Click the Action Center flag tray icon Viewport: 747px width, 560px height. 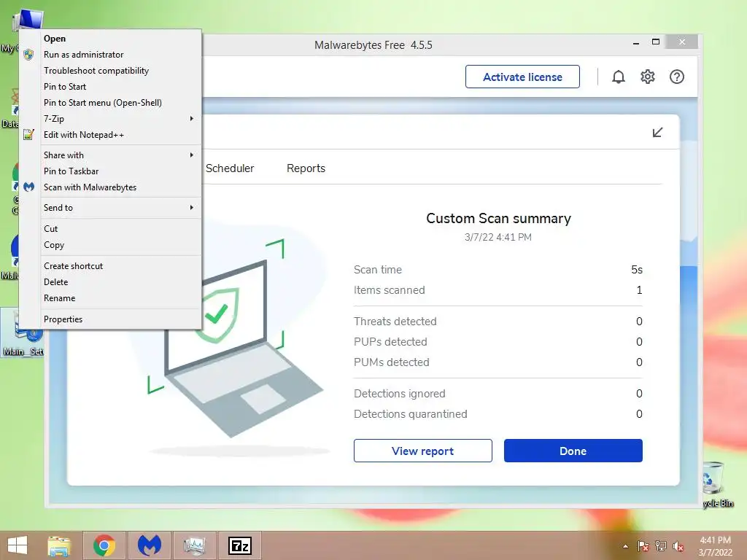643,546
